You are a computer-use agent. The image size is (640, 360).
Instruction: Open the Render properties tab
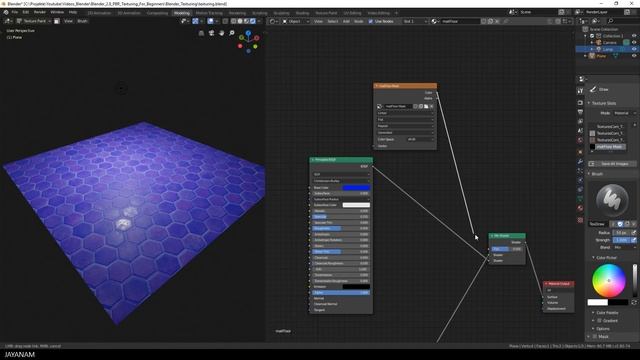coord(580,102)
